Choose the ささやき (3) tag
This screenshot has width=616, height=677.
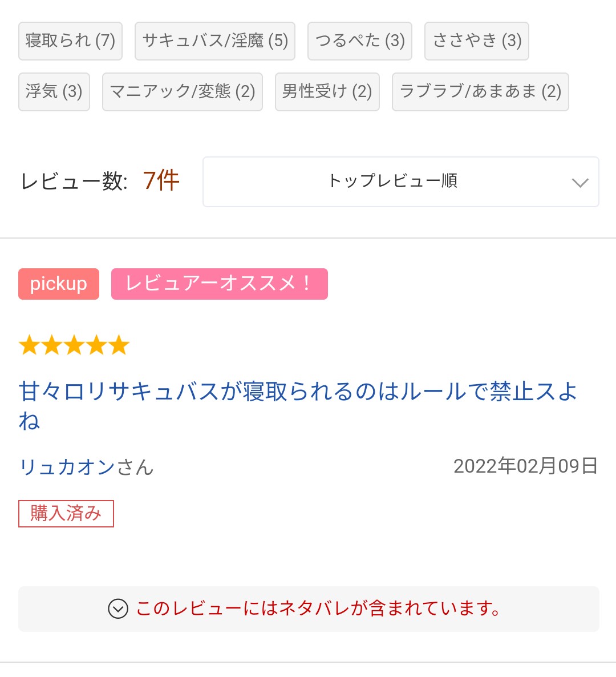point(476,41)
